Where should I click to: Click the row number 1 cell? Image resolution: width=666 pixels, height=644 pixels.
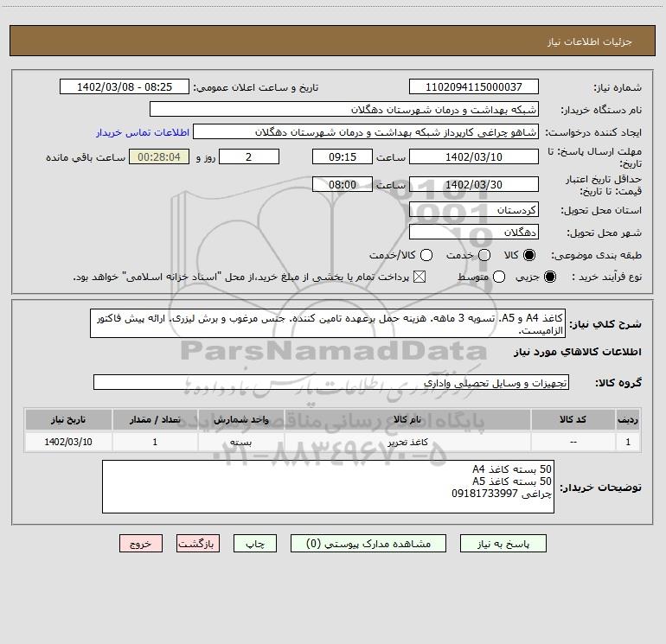coord(628,442)
